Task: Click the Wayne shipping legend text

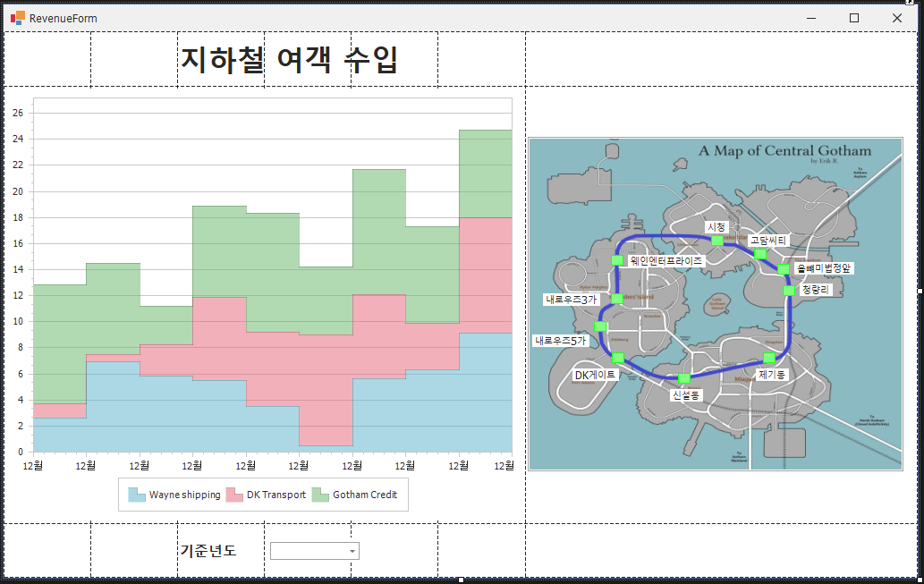Action: tap(184, 495)
